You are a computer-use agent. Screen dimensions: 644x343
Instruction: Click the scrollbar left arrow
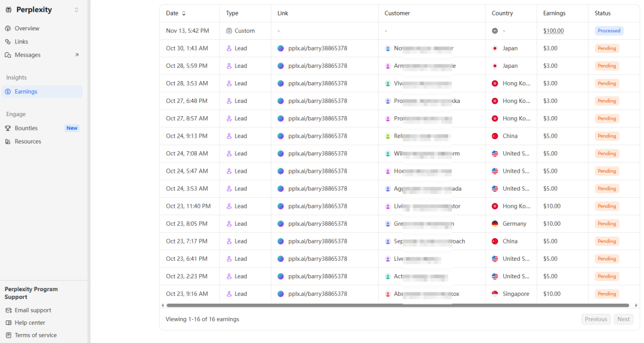(x=163, y=305)
